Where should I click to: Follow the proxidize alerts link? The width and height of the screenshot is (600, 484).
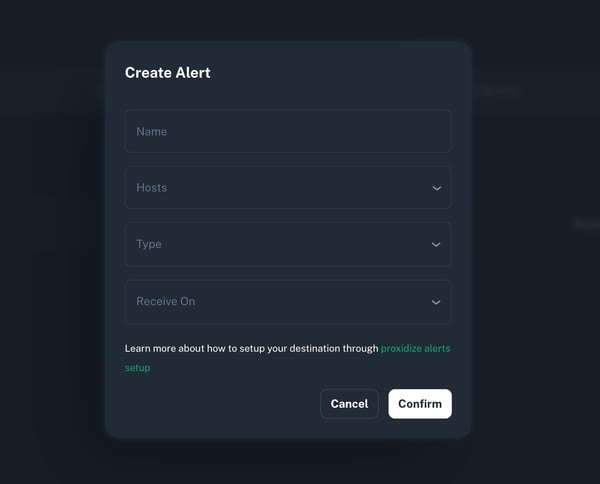pyautogui.click(x=415, y=349)
